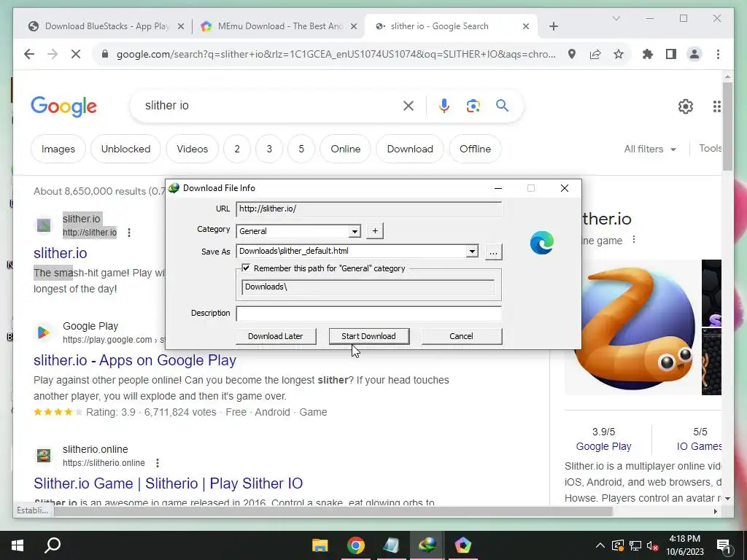The image size is (747, 560).
Task: Click the vertical page scrollbar
Action: [727, 127]
